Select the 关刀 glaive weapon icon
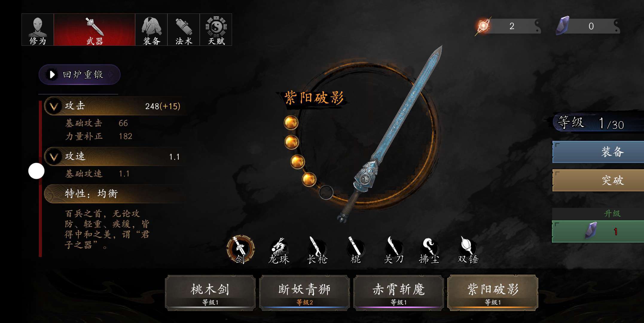Image resolution: width=644 pixels, height=323 pixels. click(393, 251)
